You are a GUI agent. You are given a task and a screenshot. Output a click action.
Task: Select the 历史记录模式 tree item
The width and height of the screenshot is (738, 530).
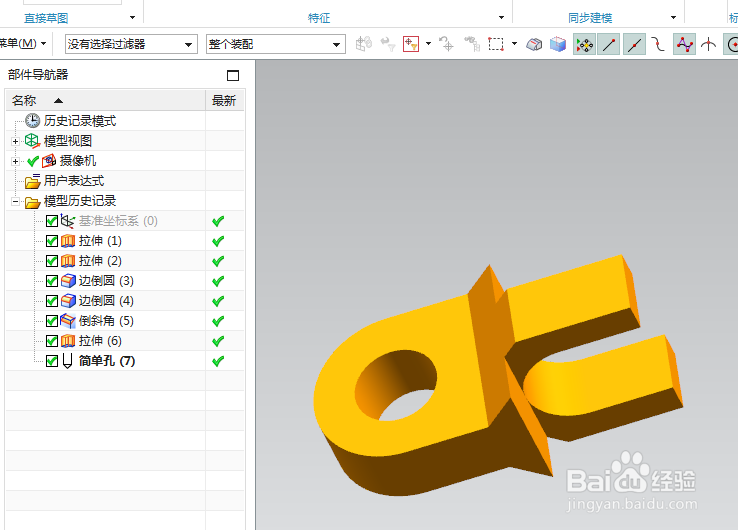click(x=80, y=121)
